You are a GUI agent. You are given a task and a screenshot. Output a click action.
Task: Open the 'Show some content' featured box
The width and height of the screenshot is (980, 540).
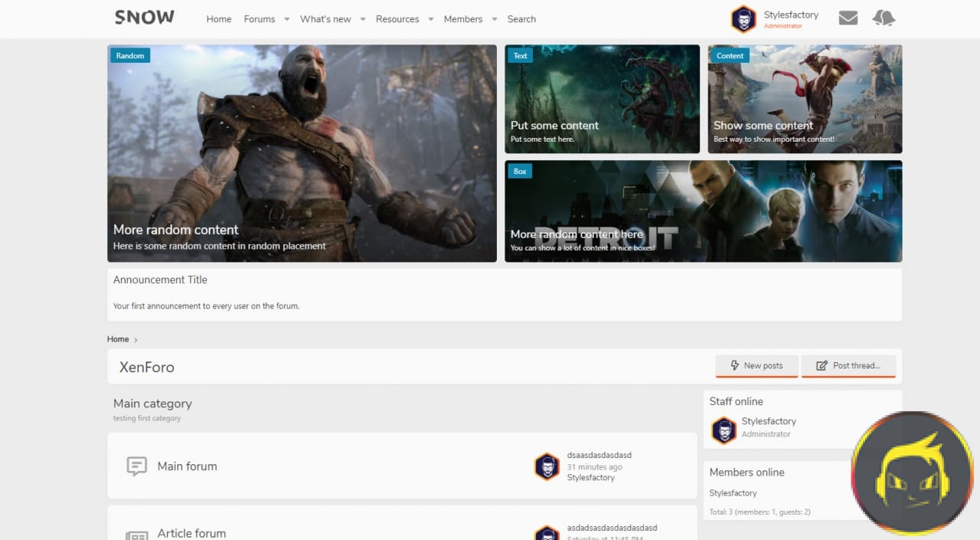(805, 99)
